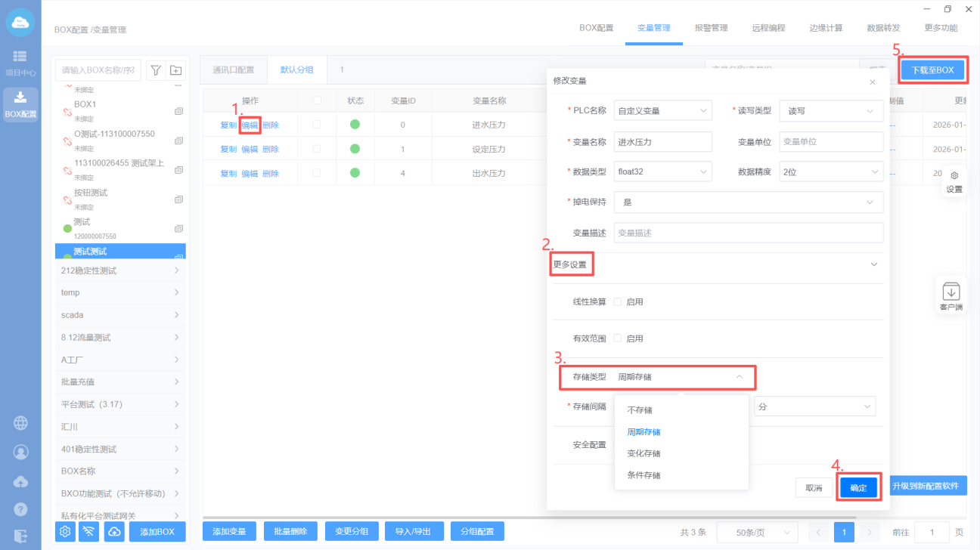The image size is (980, 550).
Task: Open the 项目中心 sidebar icon
Action: click(x=20, y=63)
